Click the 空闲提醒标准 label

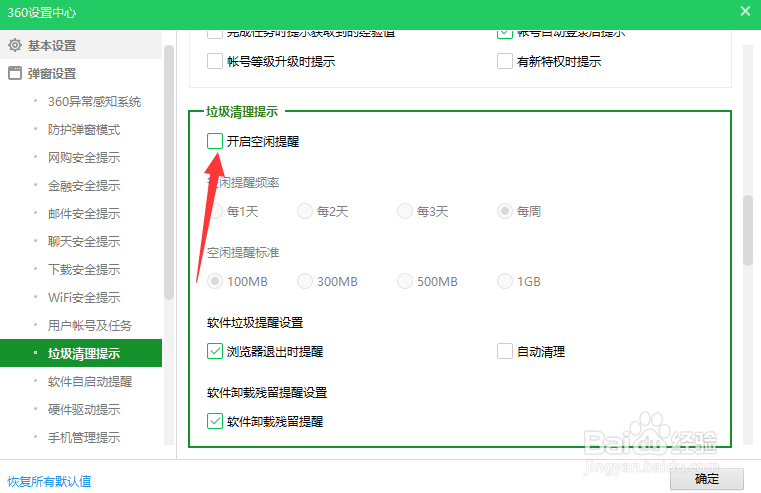tap(243, 253)
